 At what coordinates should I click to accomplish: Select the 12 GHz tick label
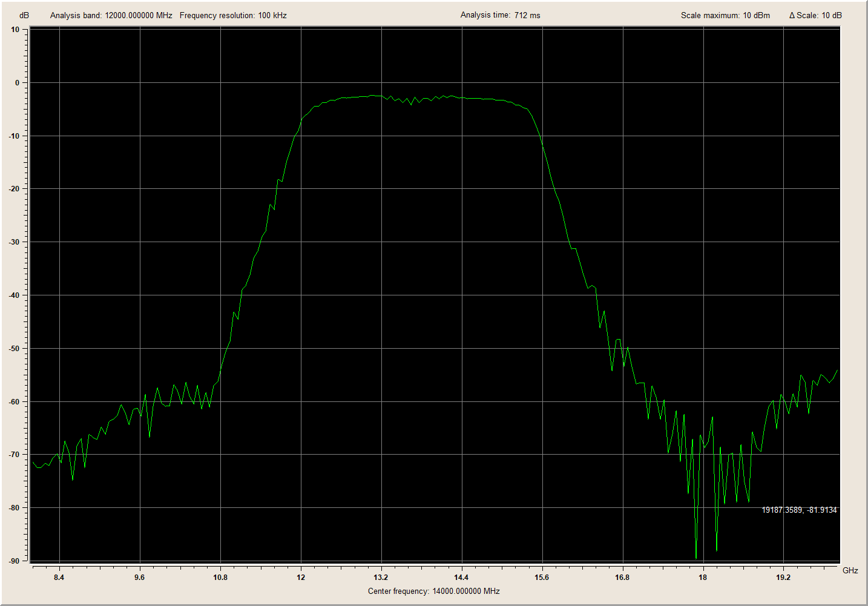click(x=301, y=577)
